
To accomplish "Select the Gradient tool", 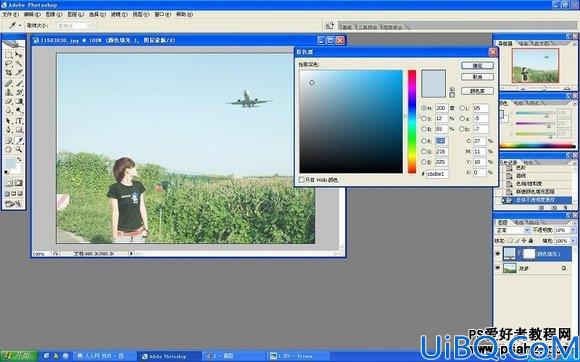I will coord(18,101).
